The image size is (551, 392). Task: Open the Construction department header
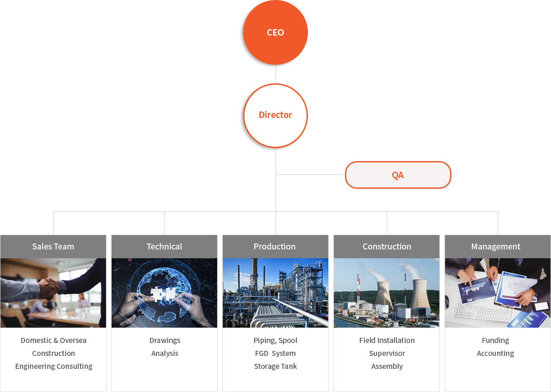pos(387,247)
